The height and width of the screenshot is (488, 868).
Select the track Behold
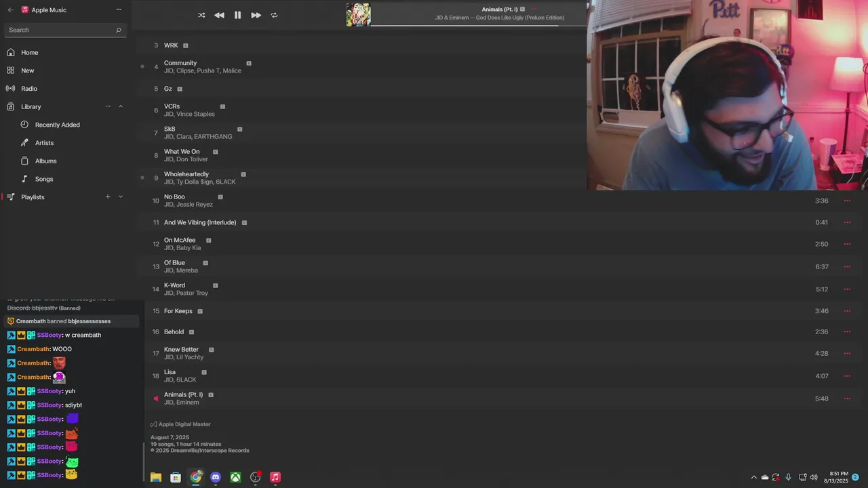pos(174,332)
